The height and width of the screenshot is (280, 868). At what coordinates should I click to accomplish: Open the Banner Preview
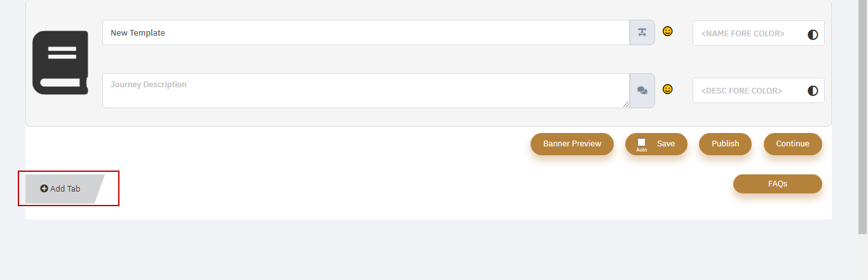coord(572,144)
